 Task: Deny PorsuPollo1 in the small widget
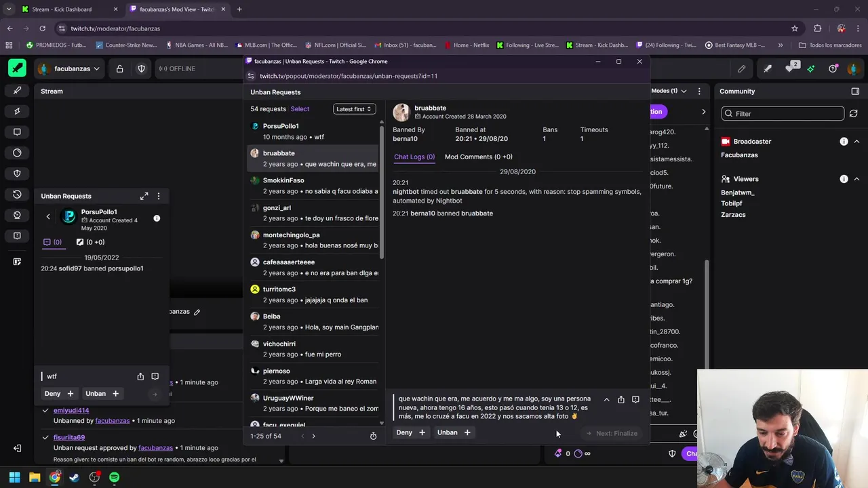pos(59,394)
